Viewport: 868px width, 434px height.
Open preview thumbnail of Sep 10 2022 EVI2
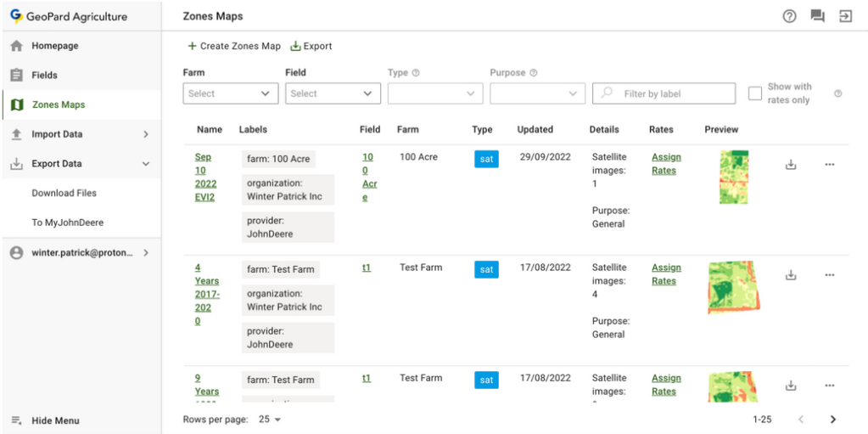(x=733, y=177)
